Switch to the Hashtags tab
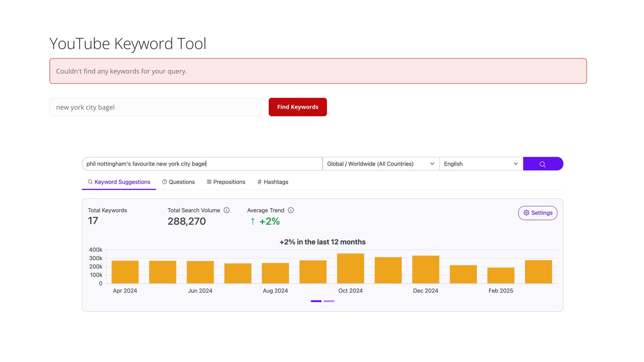This screenshot has height=362, width=644. 276,182
